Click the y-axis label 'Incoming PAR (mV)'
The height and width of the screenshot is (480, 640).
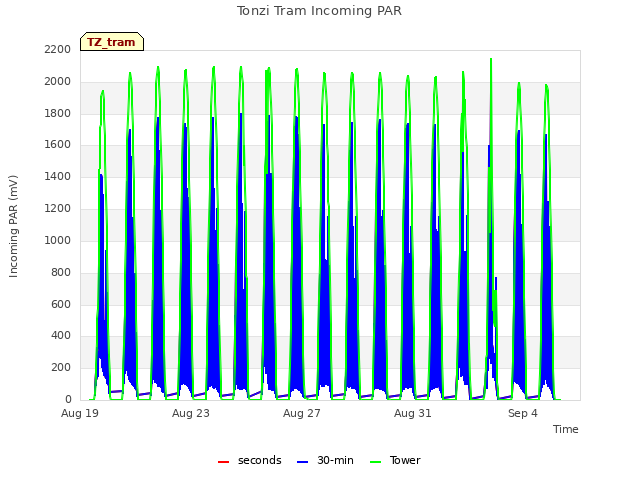coord(13,227)
